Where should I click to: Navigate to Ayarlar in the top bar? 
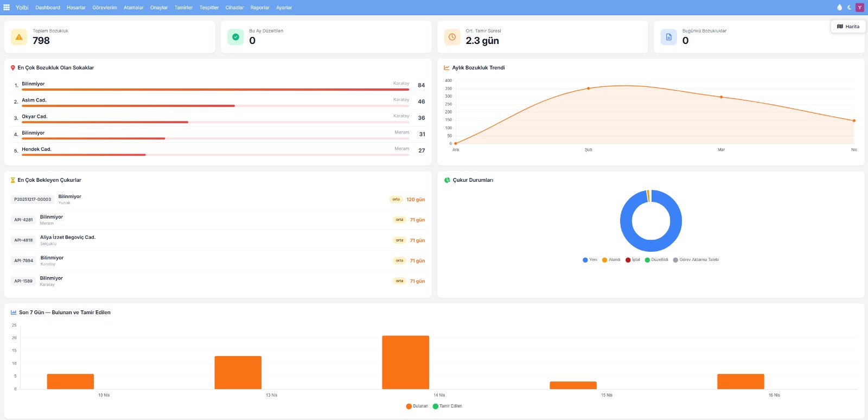point(284,8)
